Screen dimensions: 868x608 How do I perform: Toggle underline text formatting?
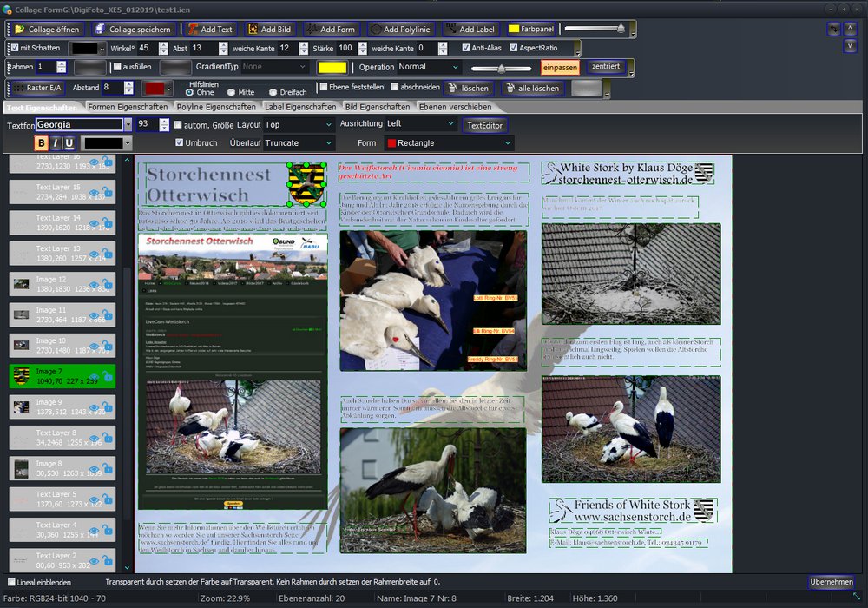(69, 143)
